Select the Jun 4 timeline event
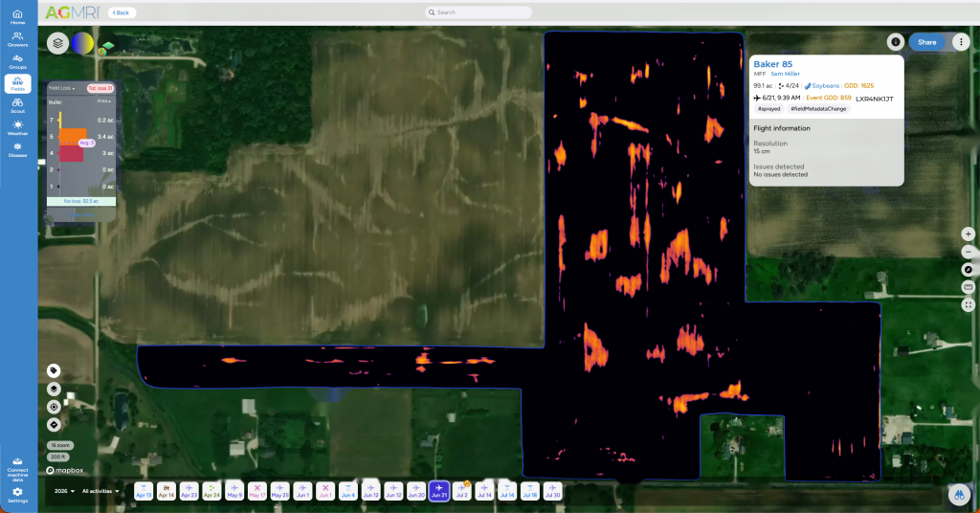The width and height of the screenshot is (980, 513). [348, 491]
